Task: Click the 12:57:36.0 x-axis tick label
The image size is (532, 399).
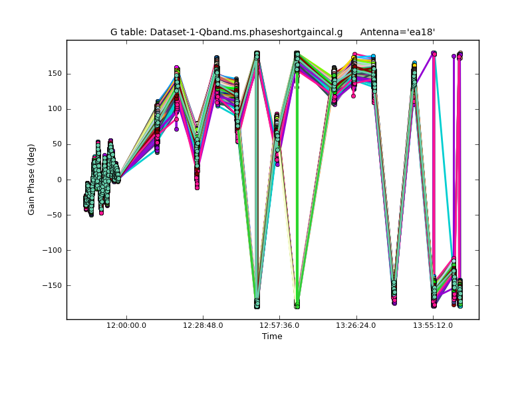Action: [279, 325]
